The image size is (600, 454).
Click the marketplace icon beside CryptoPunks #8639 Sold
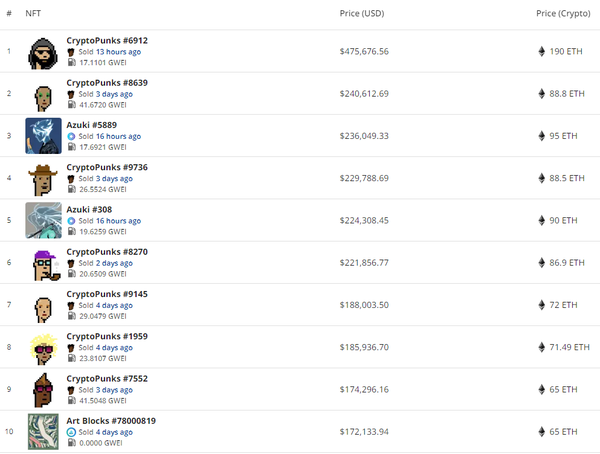coord(71,94)
